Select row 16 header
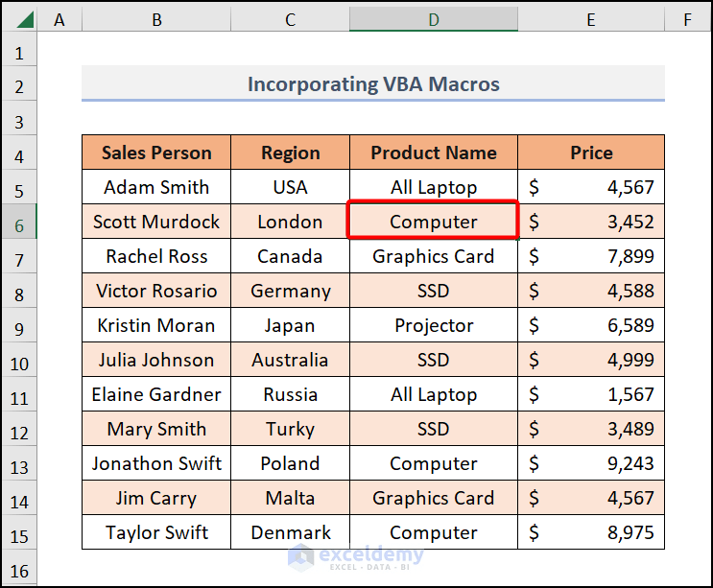 click(x=19, y=568)
